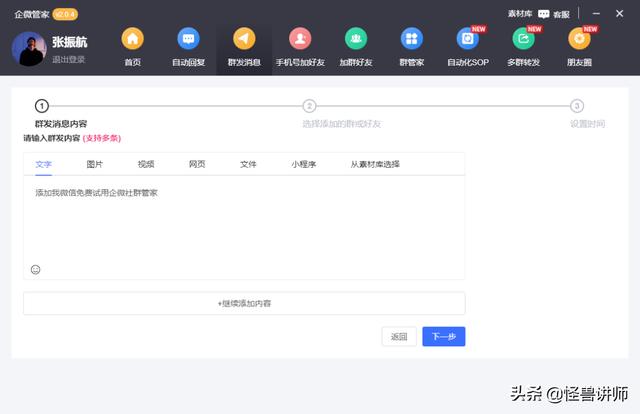Close the 企微管家 window
This screenshot has width=640, height=414.
pyautogui.click(x=620, y=13)
